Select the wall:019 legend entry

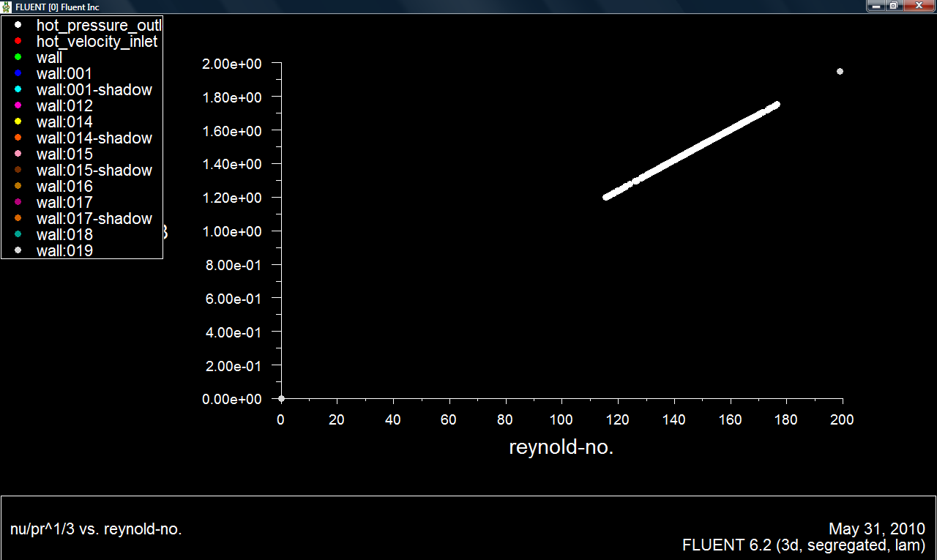click(x=64, y=251)
